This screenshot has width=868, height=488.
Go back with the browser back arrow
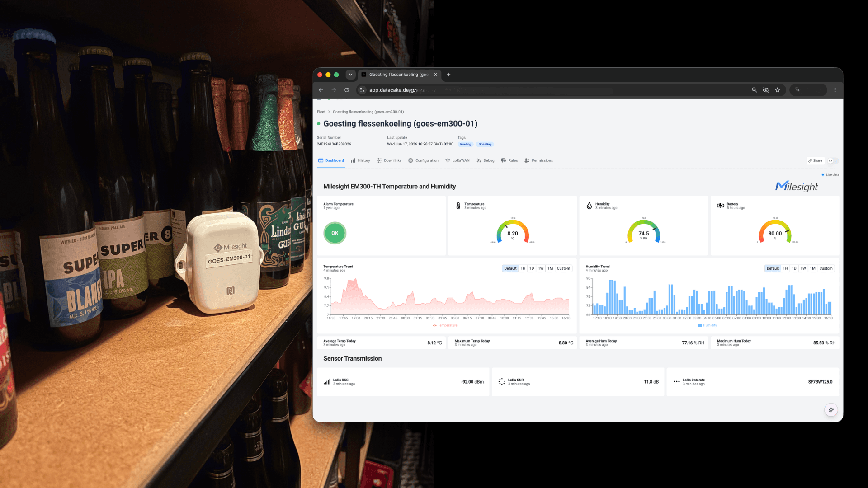coord(321,90)
